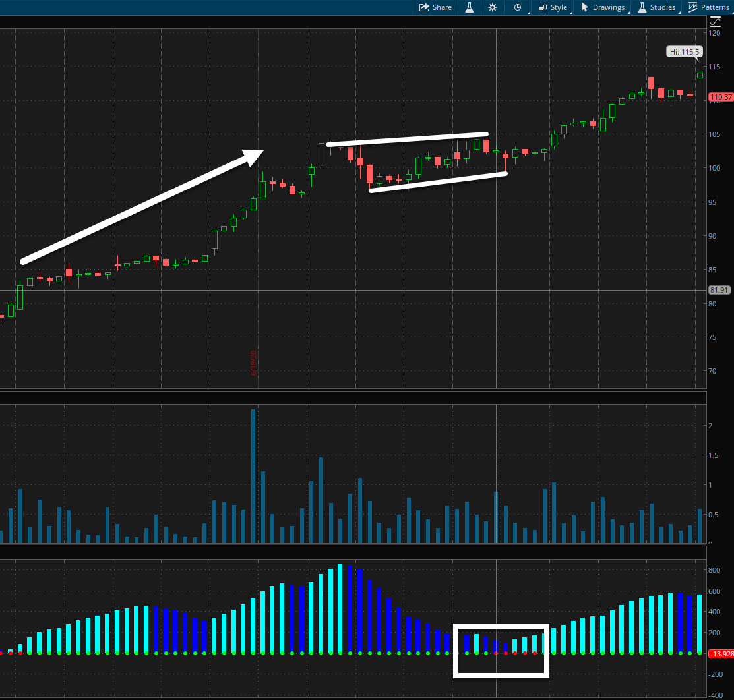Open the Patterns dropdown menu
Screen dimensions: 734x700
pos(709,7)
